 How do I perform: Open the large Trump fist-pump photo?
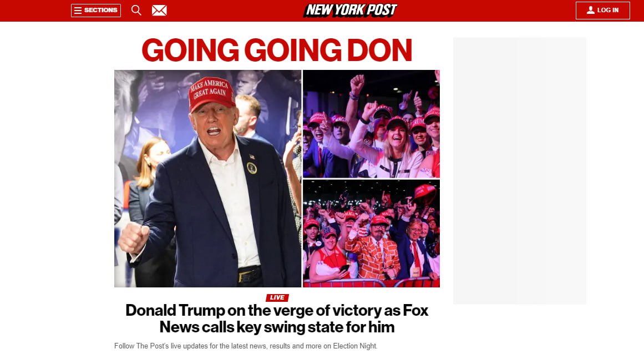[208, 178]
